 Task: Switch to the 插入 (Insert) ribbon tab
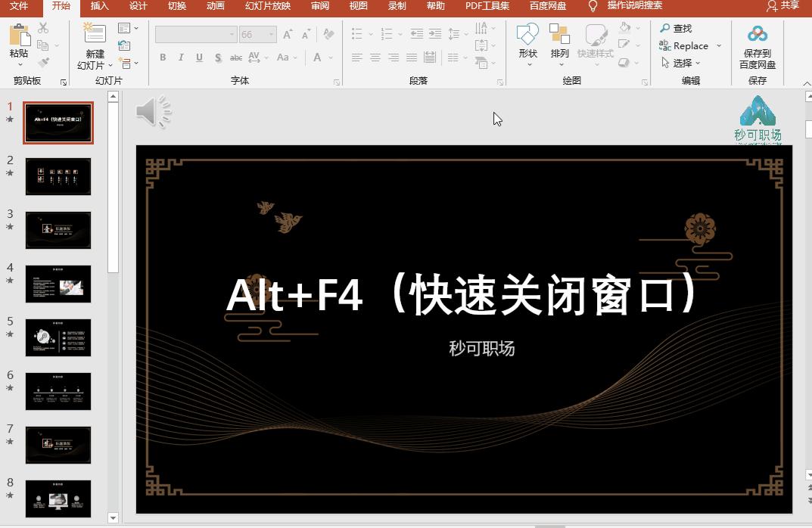(x=99, y=7)
